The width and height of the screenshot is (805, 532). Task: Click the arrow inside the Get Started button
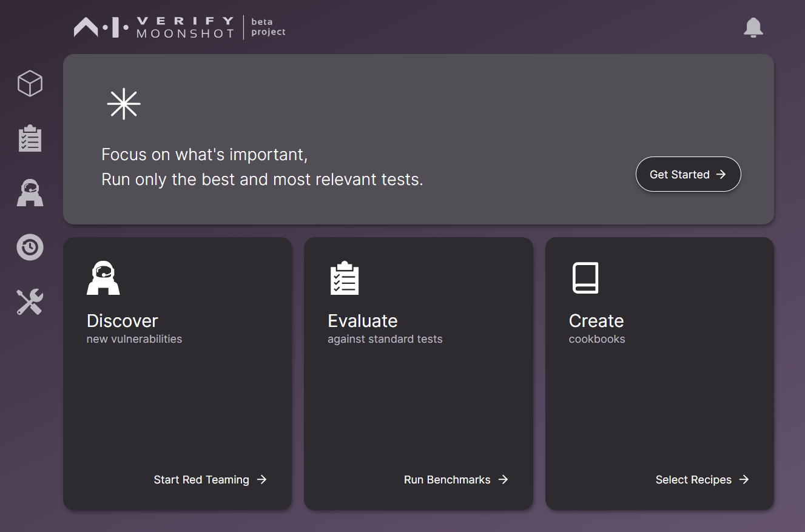[722, 174]
